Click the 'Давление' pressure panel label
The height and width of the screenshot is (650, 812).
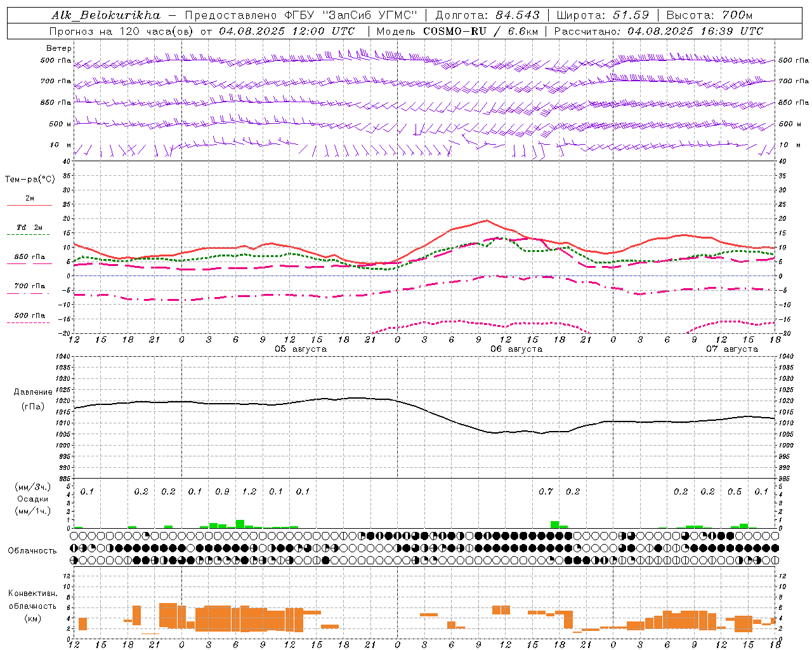[x=33, y=392]
